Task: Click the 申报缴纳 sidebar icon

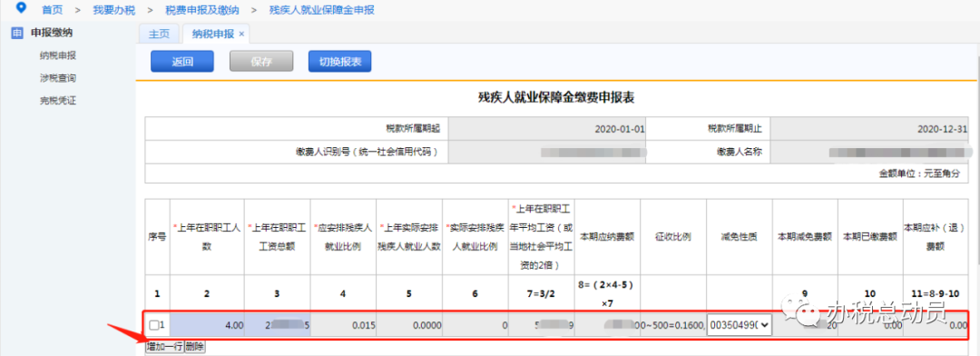Action: coord(17,34)
